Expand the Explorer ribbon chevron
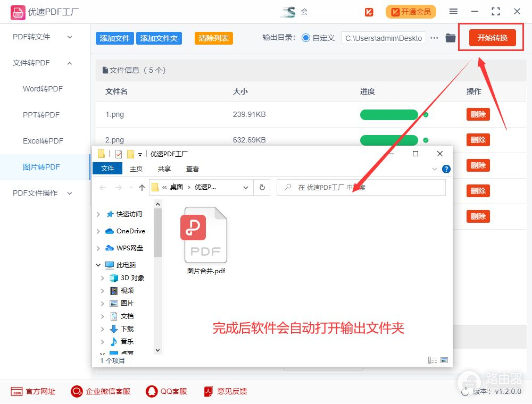 (434, 169)
